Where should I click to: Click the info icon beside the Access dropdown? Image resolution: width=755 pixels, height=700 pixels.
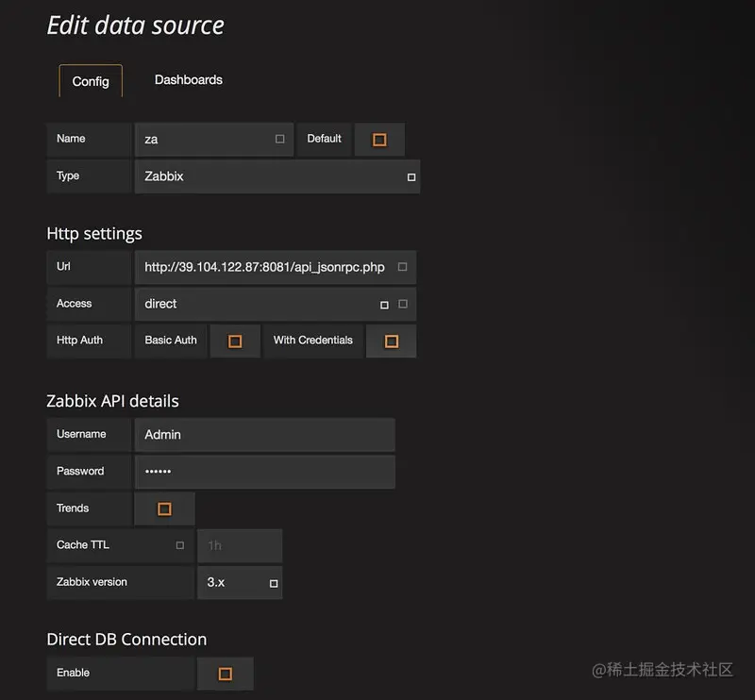point(403,304)
